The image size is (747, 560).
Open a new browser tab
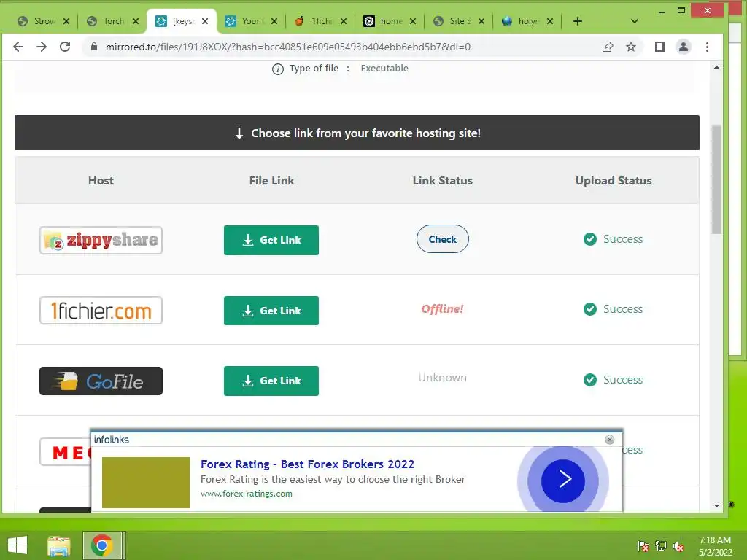(578, 21)
